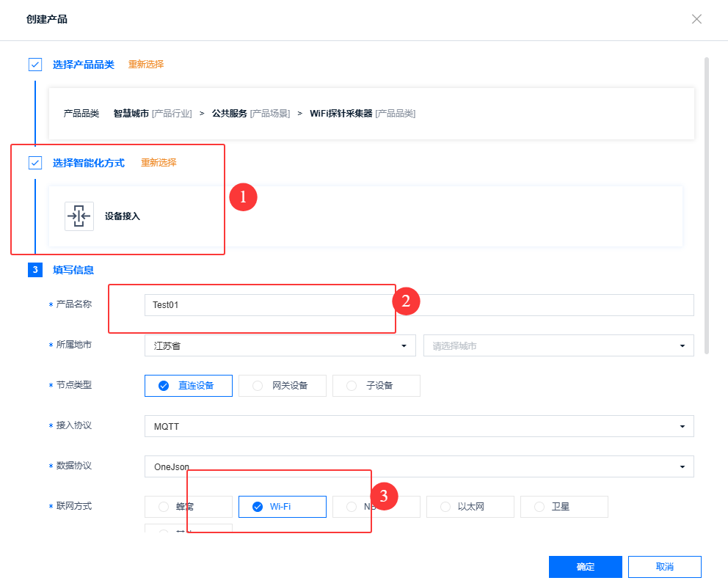
Task: Select 以太网 networking method
Action: tap(470, 507)
